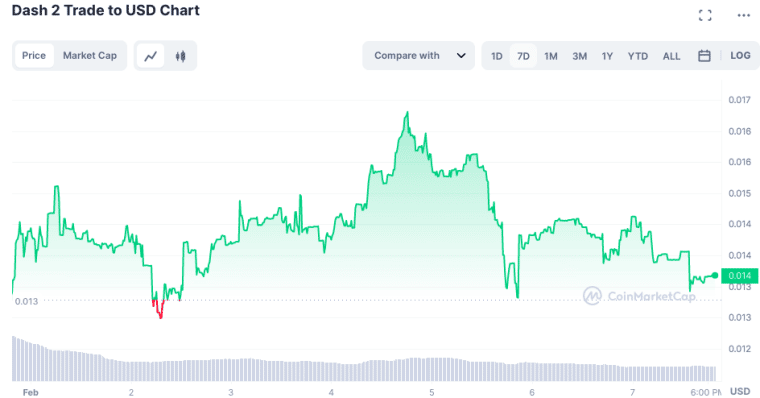Select the Price view toggle
Image resolution: width=760 pixels, height=398 pixels.
coord(34,56)
